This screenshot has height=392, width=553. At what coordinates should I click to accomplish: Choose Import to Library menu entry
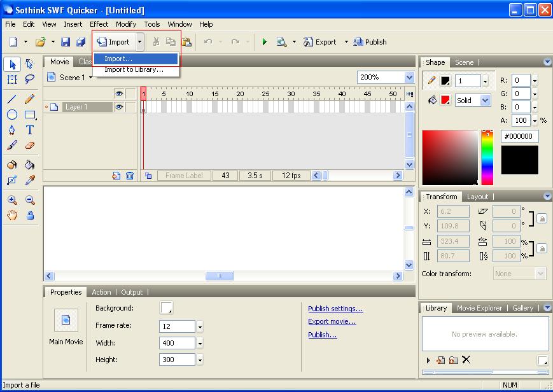tap(136, 69)
